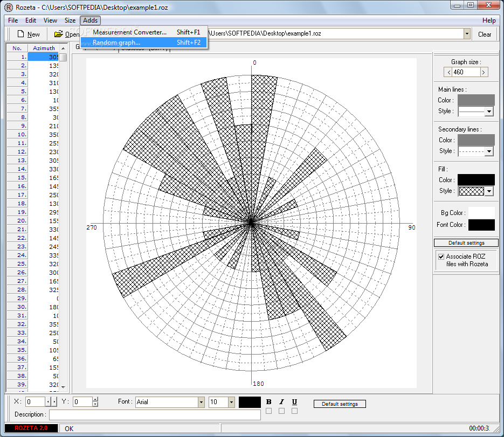Click the Adds menu
The image size is (504, 437).
pyautogui.click(x=91, y=20)
